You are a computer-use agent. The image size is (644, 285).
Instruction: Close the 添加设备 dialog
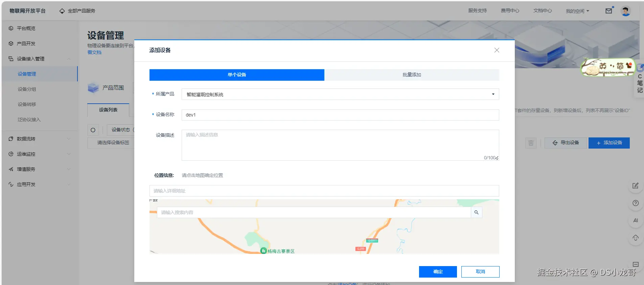click(497, 50)
